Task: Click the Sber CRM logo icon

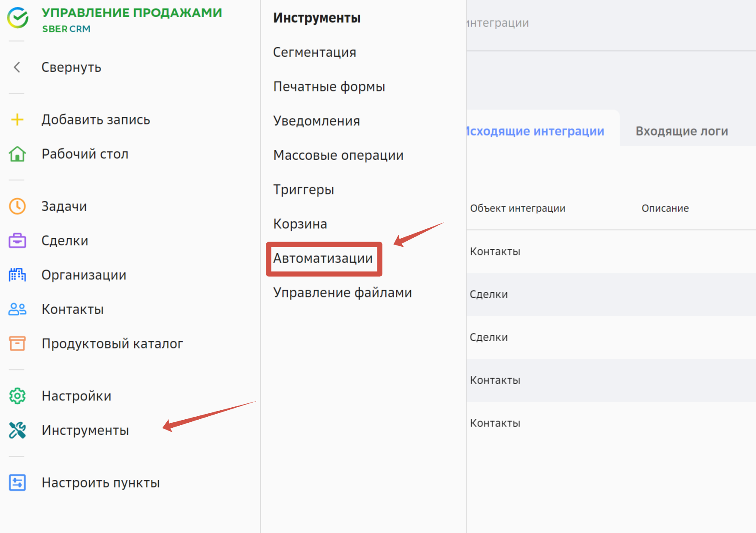Action: tap(18, 18)
